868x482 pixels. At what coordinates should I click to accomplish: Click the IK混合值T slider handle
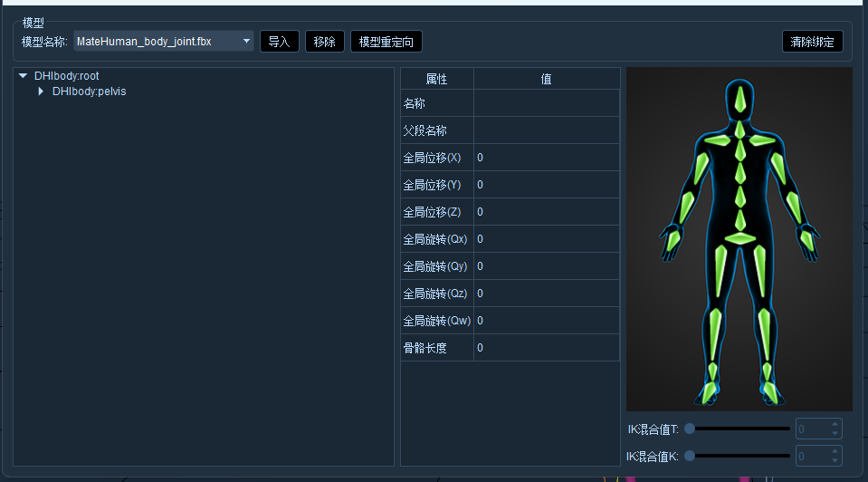(x=690, y=429)
